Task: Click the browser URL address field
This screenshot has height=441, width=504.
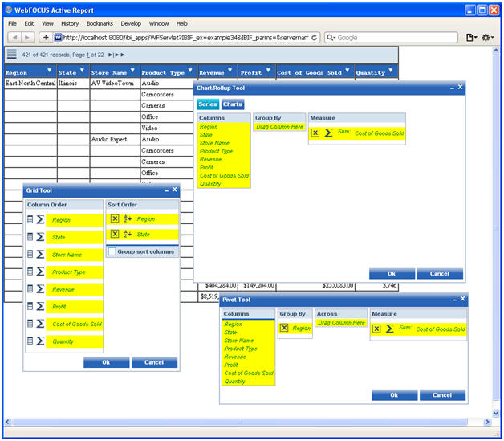Action: pos(185,38)
